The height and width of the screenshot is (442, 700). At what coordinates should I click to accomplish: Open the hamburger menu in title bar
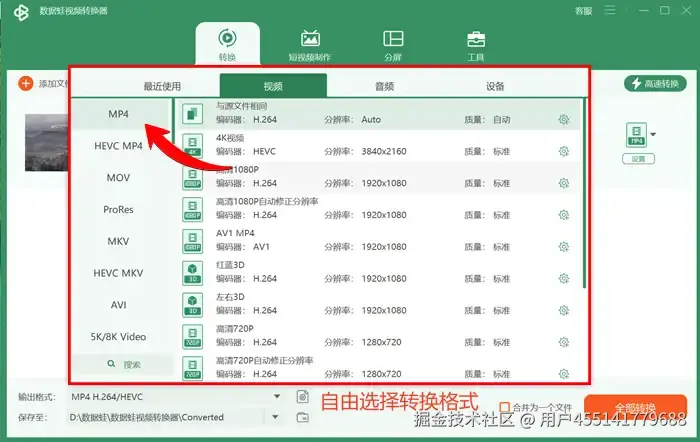pos(610,10)
